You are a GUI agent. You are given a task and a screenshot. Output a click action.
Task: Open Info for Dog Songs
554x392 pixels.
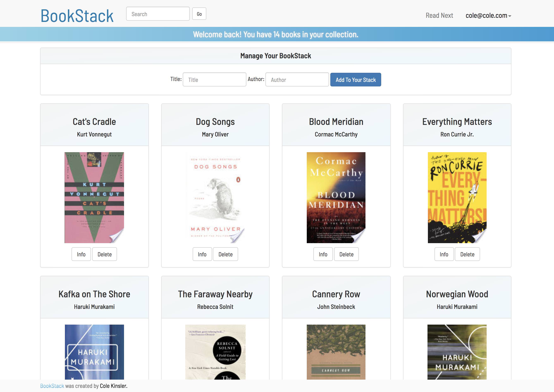click(202, 254)
